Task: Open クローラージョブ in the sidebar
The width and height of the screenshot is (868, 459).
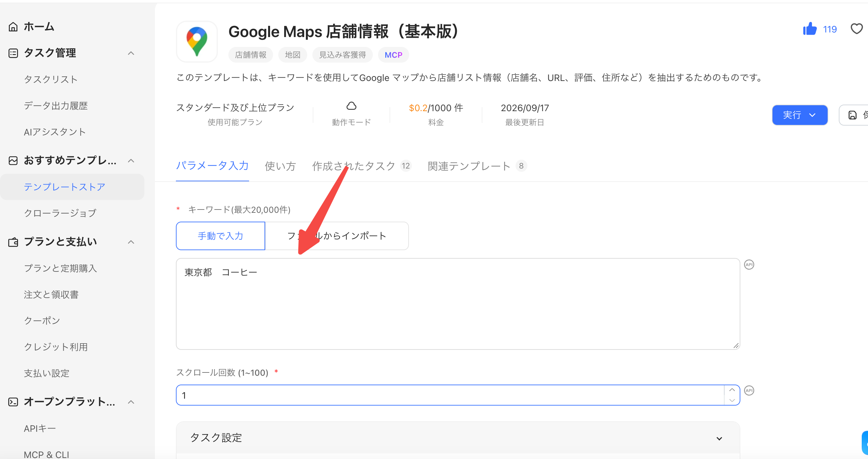Action: click(60, 213)
